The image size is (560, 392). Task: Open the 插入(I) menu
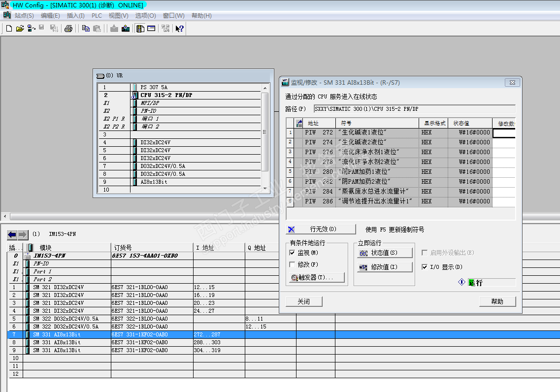[x=76, y=16]
